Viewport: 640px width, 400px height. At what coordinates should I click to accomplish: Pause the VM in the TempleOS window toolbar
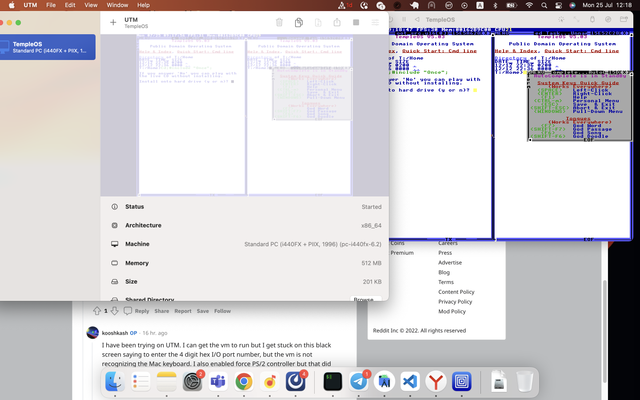click(404, 19)
